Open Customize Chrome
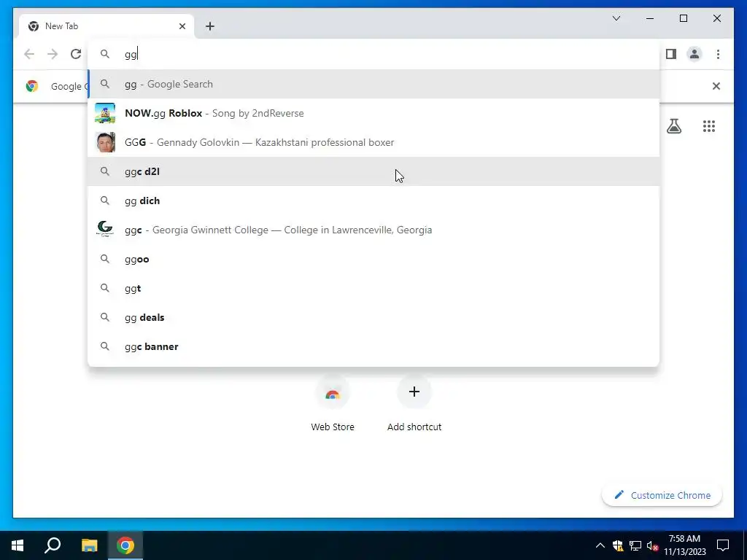Viewport: 747px width, 560px height. [x=662, y=495]
